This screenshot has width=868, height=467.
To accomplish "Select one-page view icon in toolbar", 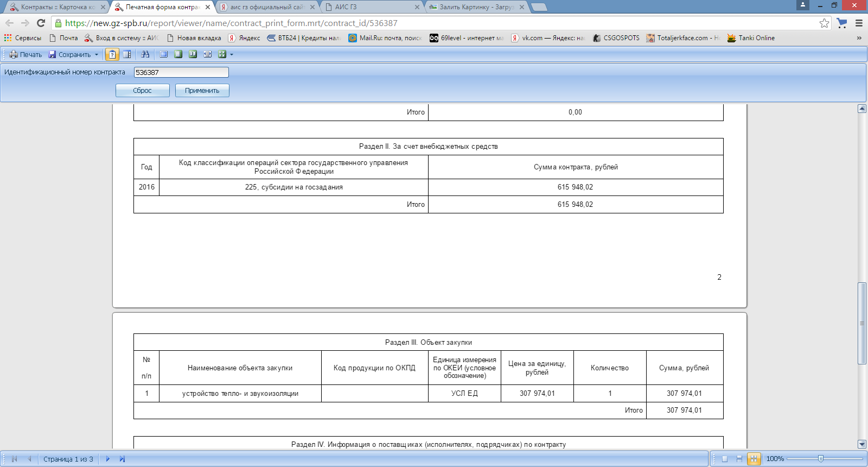I will click(x=178, y=54).
